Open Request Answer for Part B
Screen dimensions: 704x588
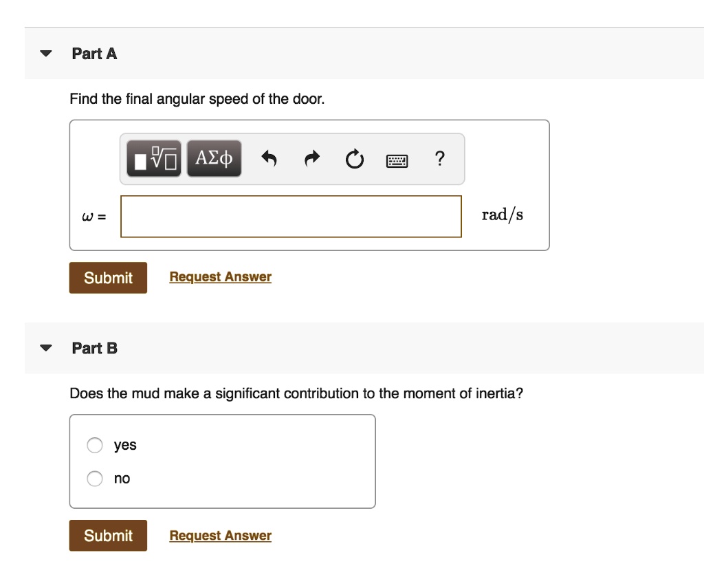pos(220,535)
